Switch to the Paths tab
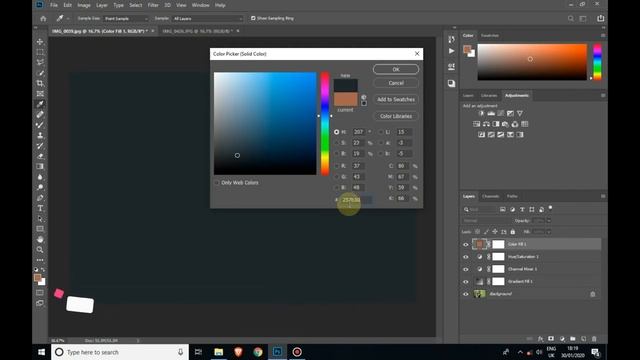Screen dimensions: 640x360 coord(512,196)
